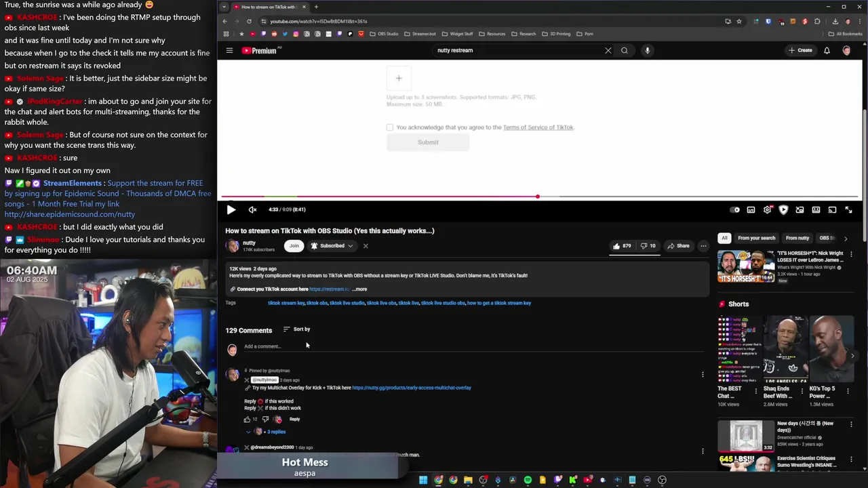Open Shaq Ends Beef short
Viewport: 868px width, 488px height.
787,349
